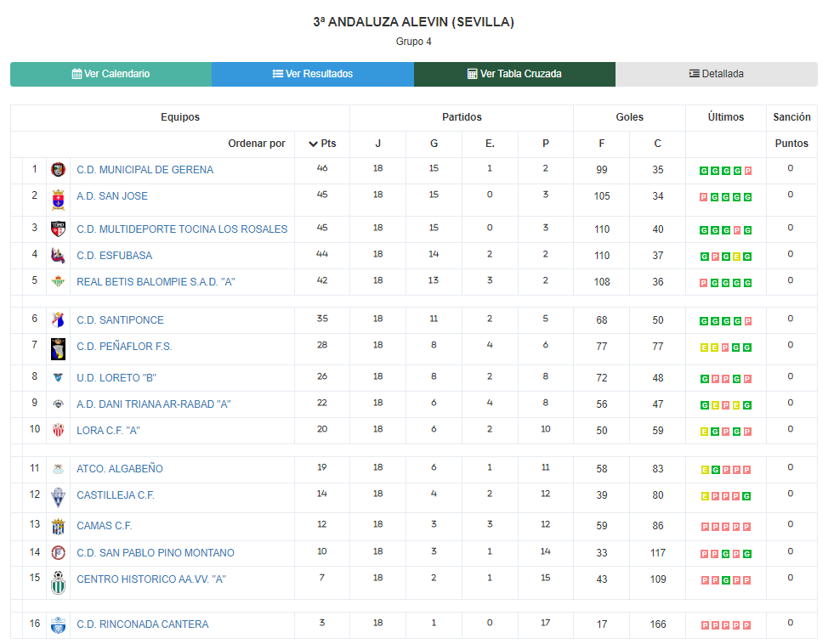Image resolution: width=834 pixels, height=644 pixels.
Task: Click Centro Historico AA.VV. team crest
Action: pyautogui.click(x=58, y=582)
